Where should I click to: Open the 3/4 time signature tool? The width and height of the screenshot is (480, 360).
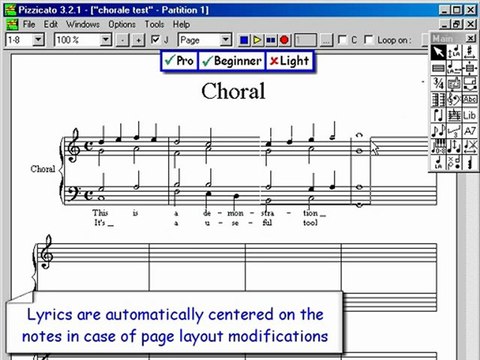tap(438, 83)
